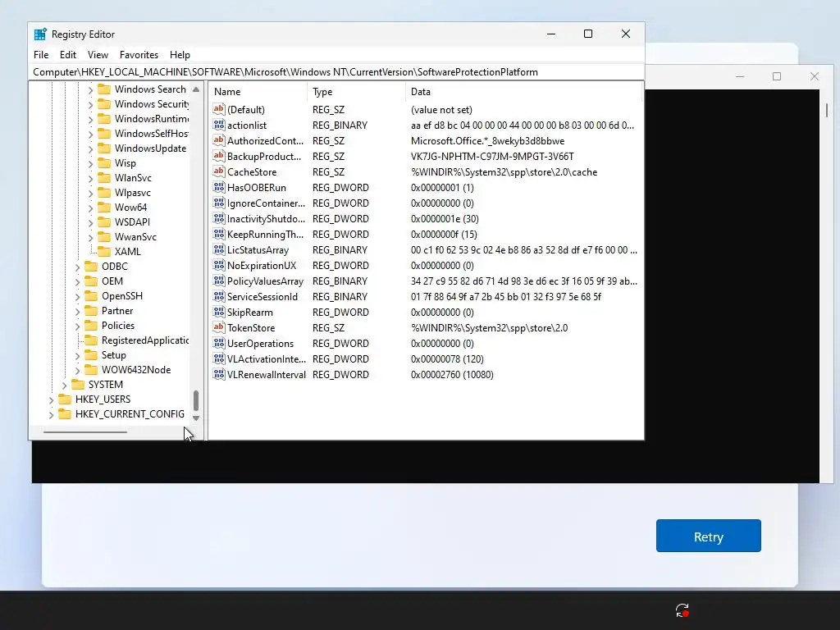Expand the Setup key
840x630 pixels.
pyautogui.click(x=77, y=355)
